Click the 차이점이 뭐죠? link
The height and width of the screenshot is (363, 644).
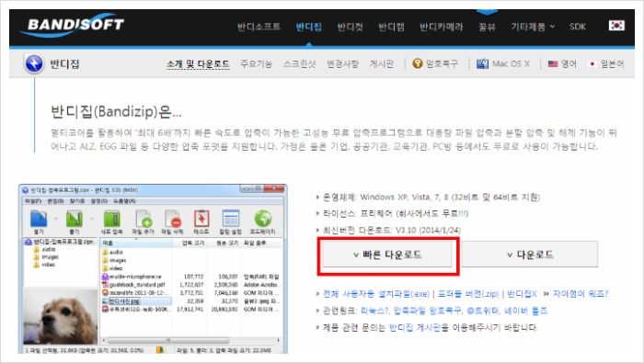tap(580, 294)
